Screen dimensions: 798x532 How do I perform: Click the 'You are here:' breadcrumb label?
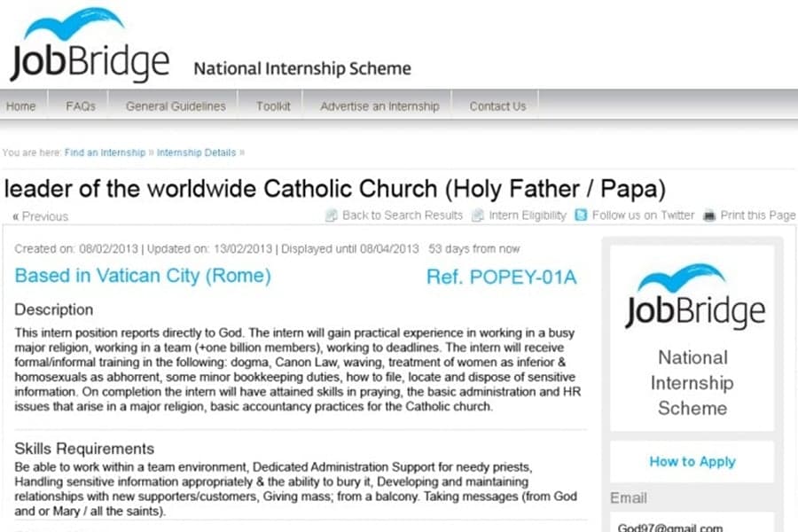(32, 153)
